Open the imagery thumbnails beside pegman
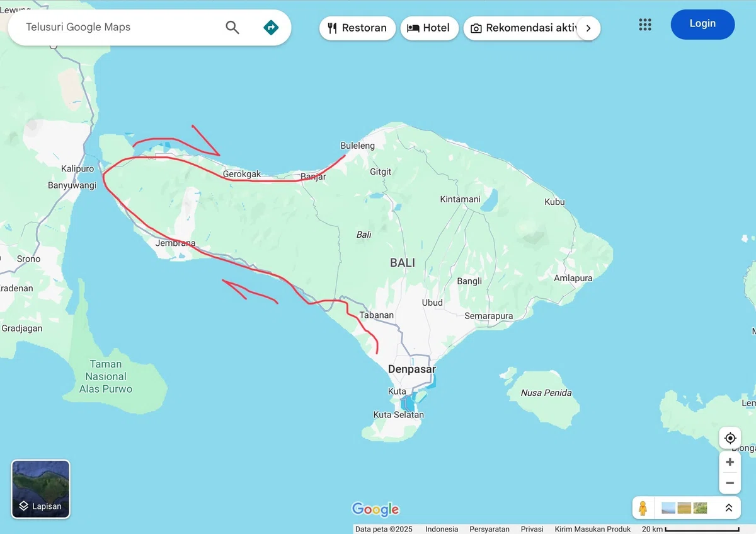 click(684, 508)
